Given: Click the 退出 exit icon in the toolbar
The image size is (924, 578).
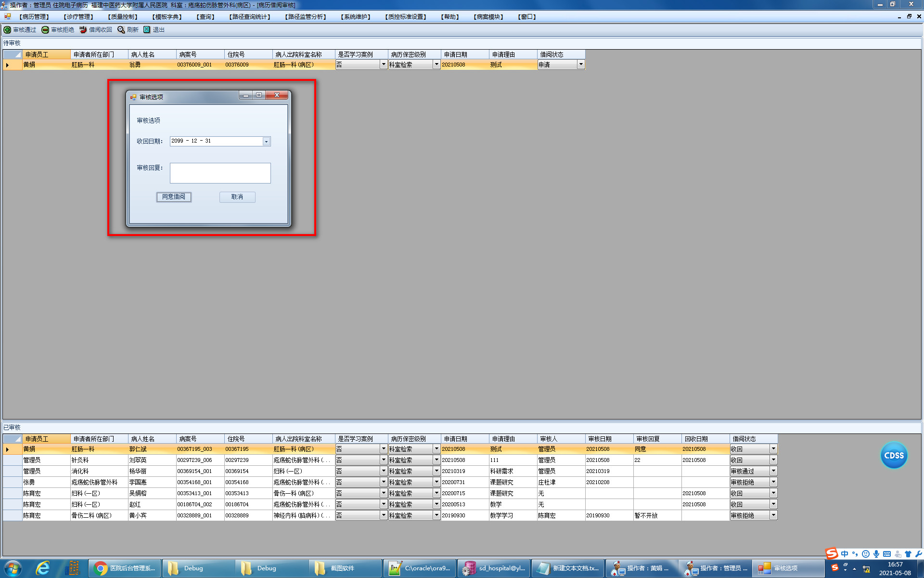Looking at the screenshot, I should point(147,30).
